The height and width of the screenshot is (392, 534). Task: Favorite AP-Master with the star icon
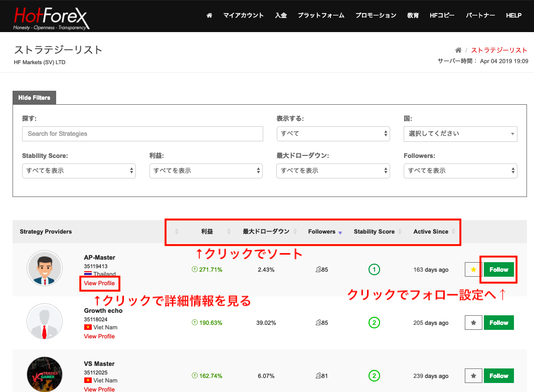coord(473,270)
